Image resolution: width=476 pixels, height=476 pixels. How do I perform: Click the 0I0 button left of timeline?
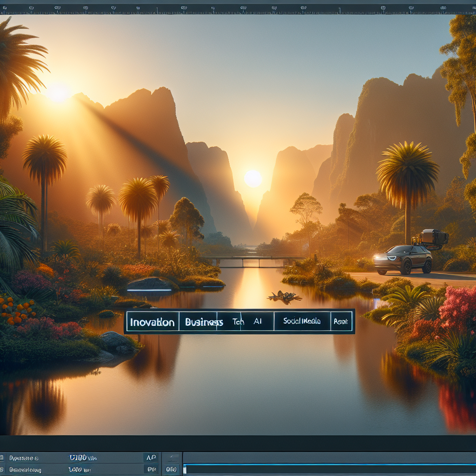[172, 470]
